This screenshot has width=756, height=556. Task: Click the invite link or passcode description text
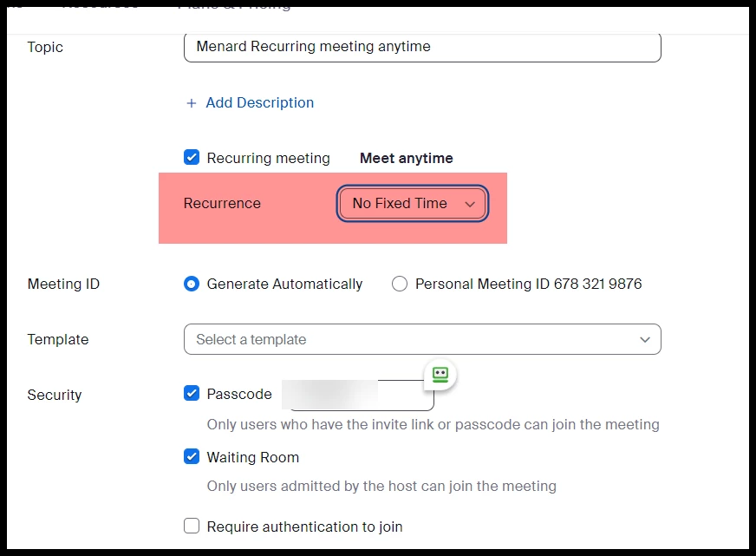tap(433, 424)
